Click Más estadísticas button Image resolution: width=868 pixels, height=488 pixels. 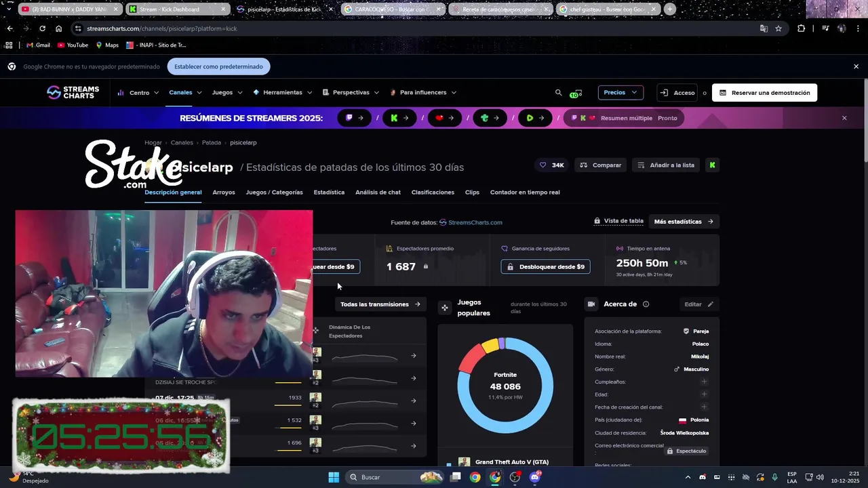684,221
